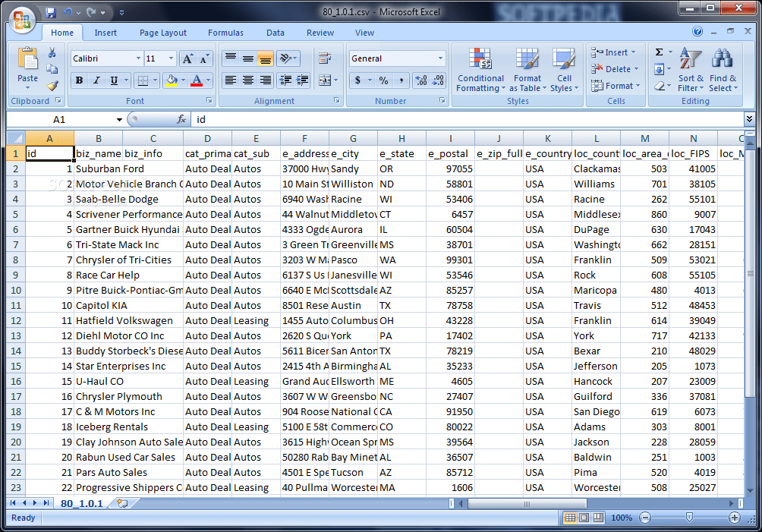Screen dimensions: 762x532
Task: Select the 80_1.0.1 sheet tab
Action: tap(80, 502)
